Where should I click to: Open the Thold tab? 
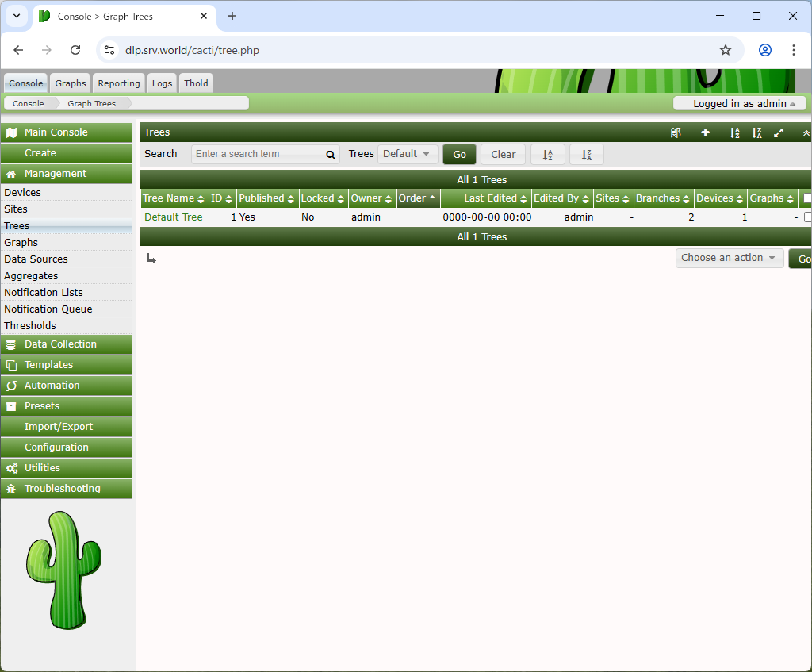click(x=196, y=83)
